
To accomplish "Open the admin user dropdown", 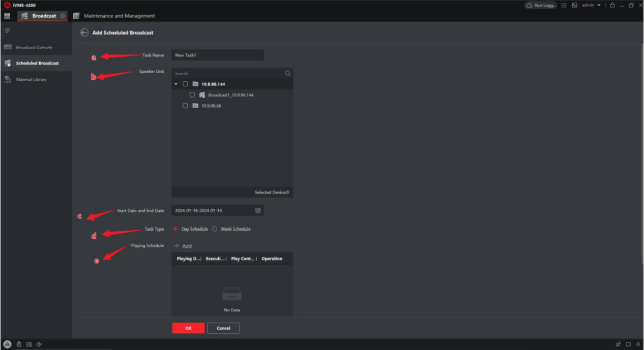I will click(591, 5).
